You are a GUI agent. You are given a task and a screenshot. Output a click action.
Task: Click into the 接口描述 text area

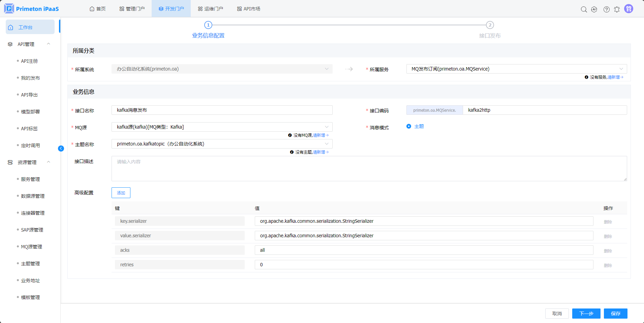pyautogui.click(x=369, y=168)
